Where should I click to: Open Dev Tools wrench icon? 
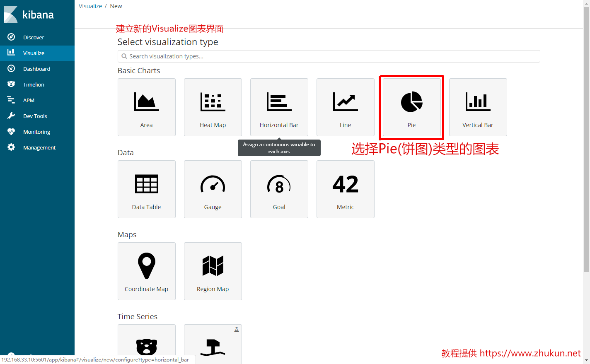click(x=11, y=116)
